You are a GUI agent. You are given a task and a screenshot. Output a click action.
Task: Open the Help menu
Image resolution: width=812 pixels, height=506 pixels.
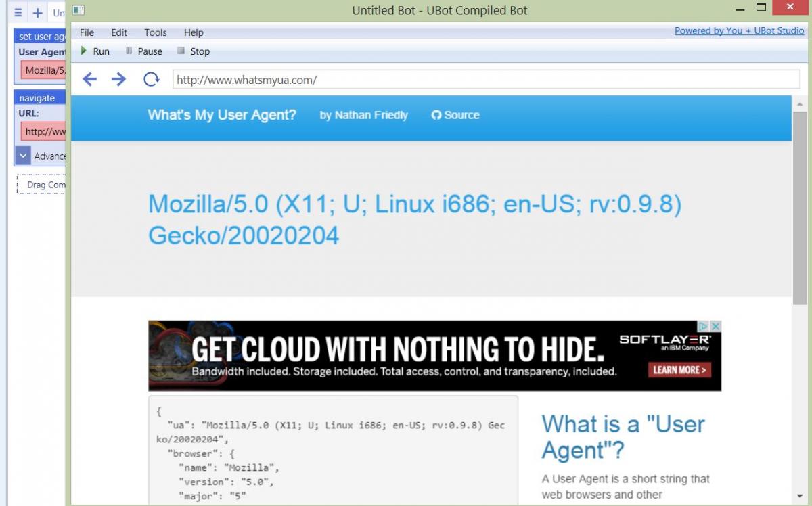(x=194, y=32)
